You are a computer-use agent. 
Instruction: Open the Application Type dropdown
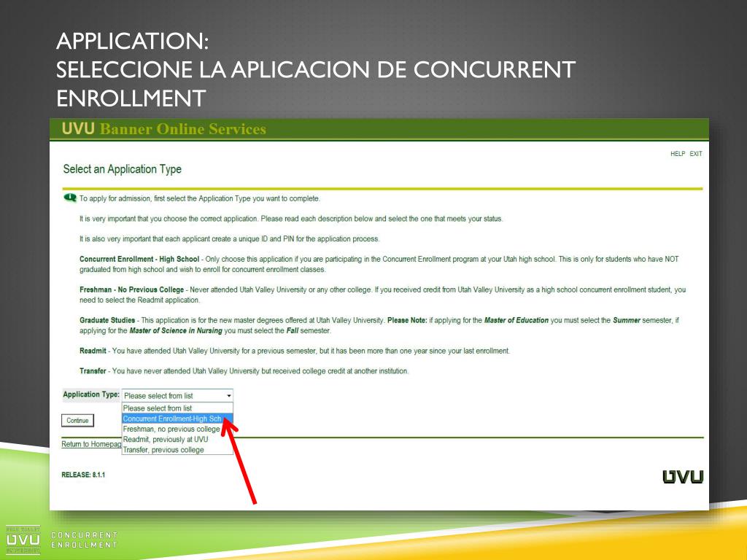[x=177, y=396]
